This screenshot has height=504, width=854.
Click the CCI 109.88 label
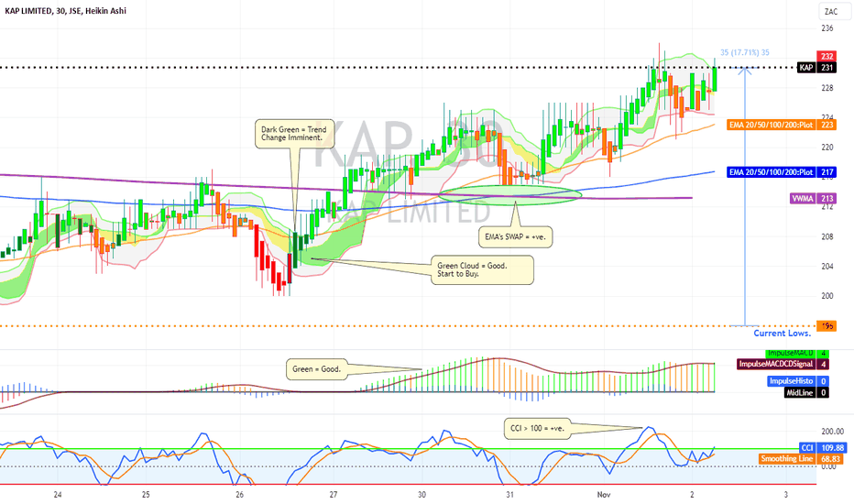tap(823, 448)
